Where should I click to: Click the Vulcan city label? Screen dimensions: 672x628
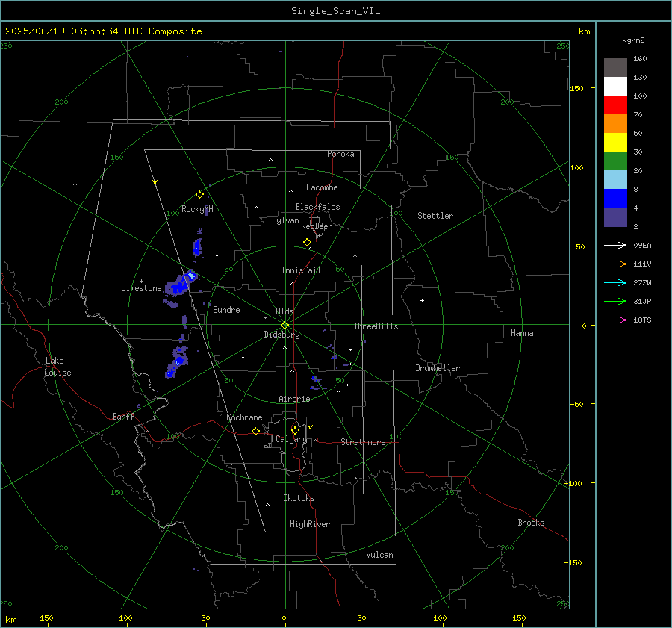pyautogui.click(x=379, y=555)
